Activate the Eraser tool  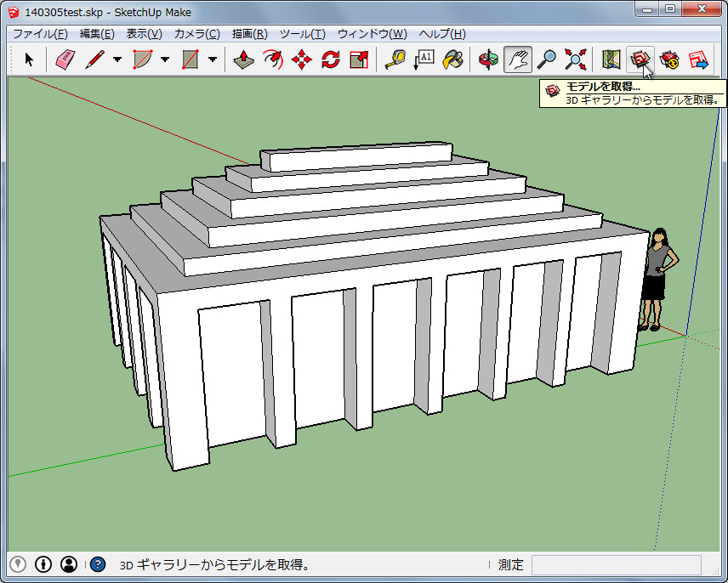pyautogui.click(x=65, y=59)
